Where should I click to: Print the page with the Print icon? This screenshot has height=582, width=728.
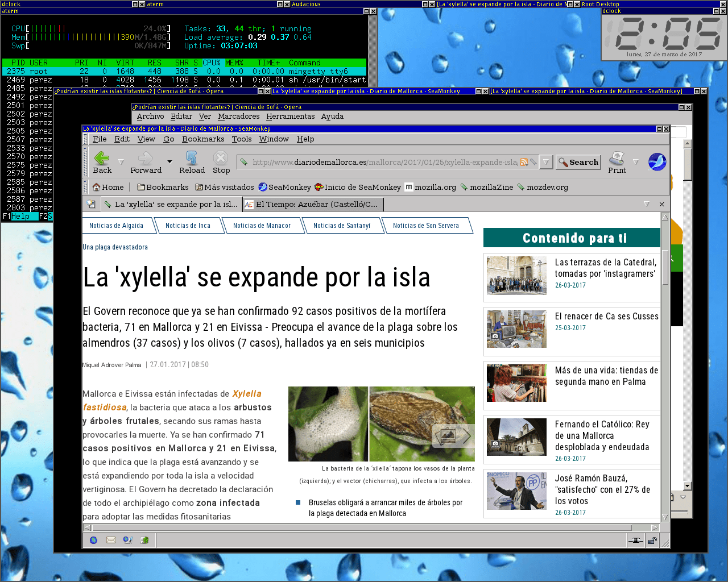coord(617,162)
